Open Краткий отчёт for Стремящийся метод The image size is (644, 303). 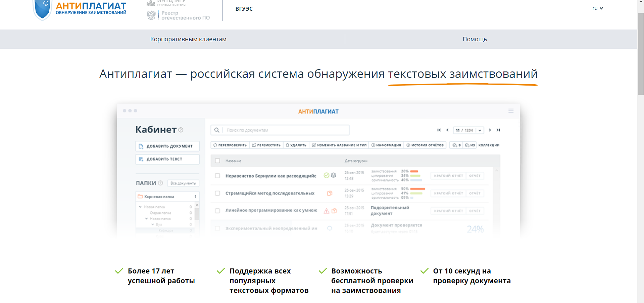pos(448,193)
